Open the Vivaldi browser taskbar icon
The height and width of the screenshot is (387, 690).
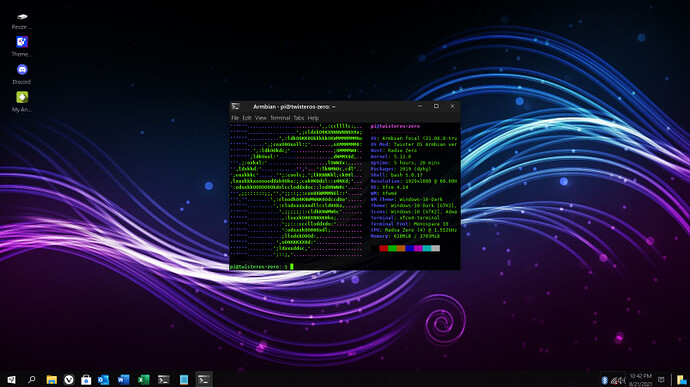pyautogui.click(x=69, y=380)
